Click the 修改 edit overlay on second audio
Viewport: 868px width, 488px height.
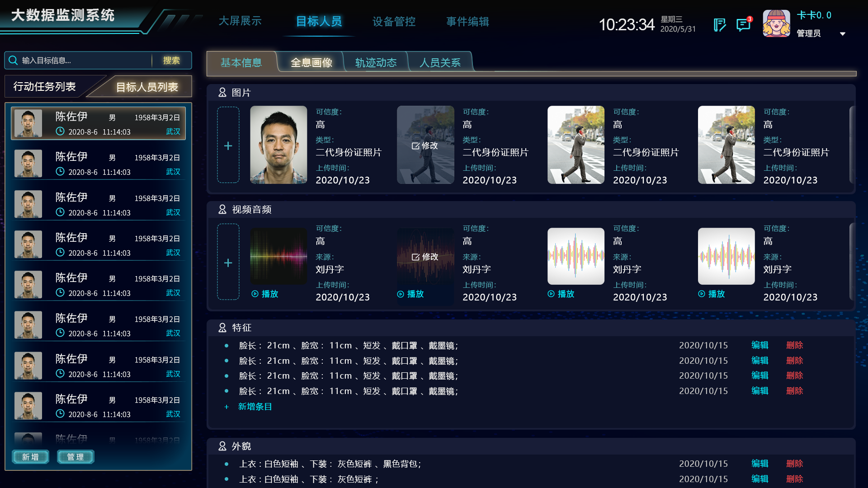(425, 257)
